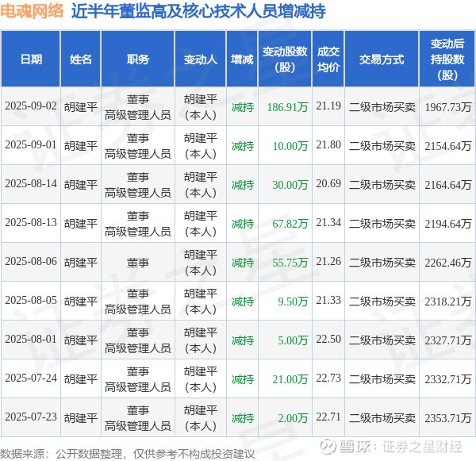
Task: Click the 交易方式 column header
Action: (x=382, y=60)
